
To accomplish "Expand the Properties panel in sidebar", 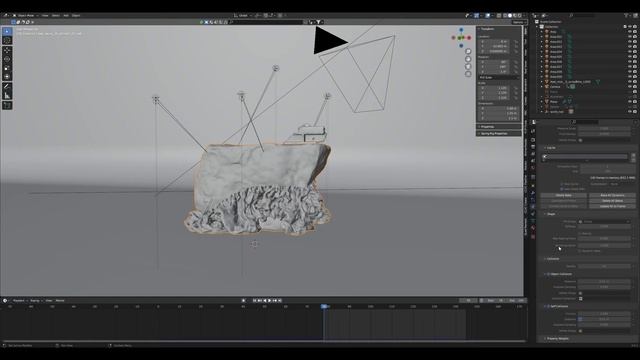I will click(x=488, y=127).
